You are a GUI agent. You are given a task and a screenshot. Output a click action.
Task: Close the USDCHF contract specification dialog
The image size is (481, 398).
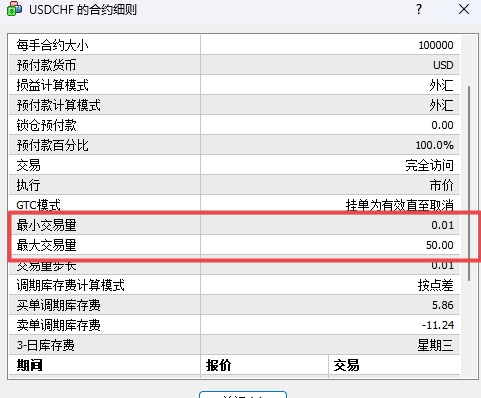[464, 9]
